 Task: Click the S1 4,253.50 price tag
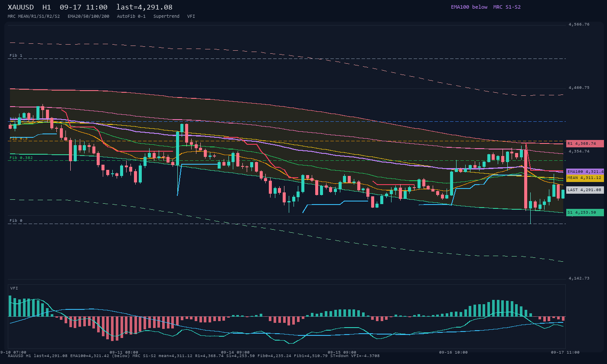[x=585, y=212]
